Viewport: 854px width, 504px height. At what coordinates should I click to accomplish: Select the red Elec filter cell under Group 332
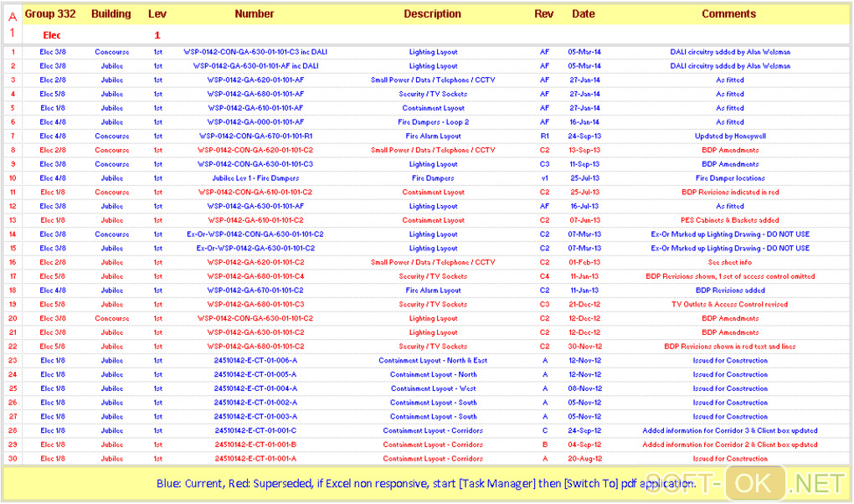click(52, 35)
